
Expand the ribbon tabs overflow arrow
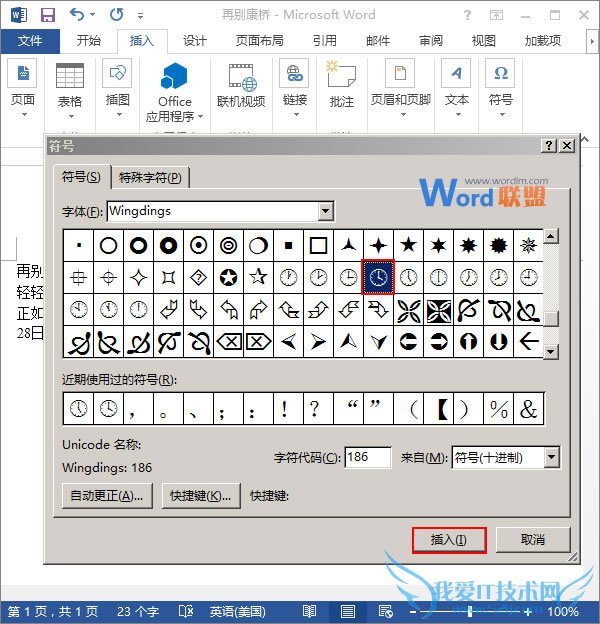tap(592, 41)
